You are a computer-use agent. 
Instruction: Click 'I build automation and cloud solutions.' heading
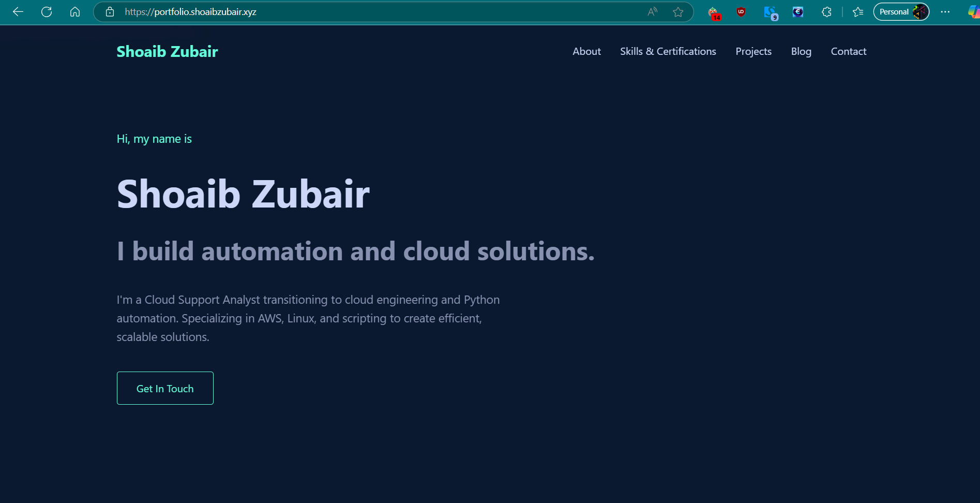(x=356, y=251)
